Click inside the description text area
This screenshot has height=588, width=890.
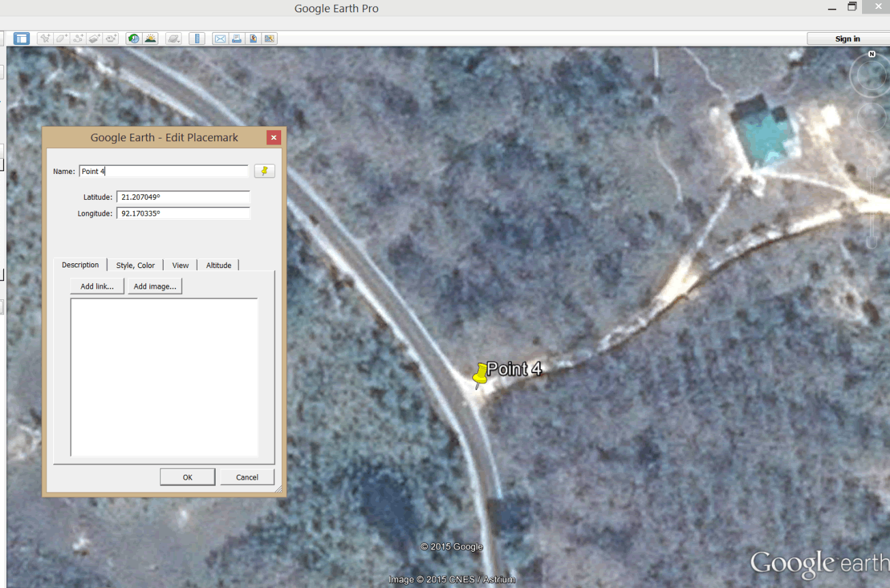[164, 377]
